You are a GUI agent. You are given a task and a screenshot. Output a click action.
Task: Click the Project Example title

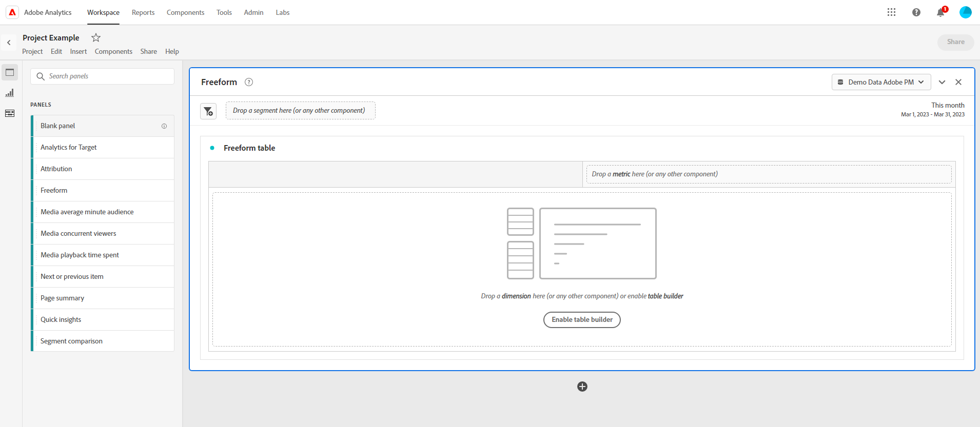tap(51, 38)
